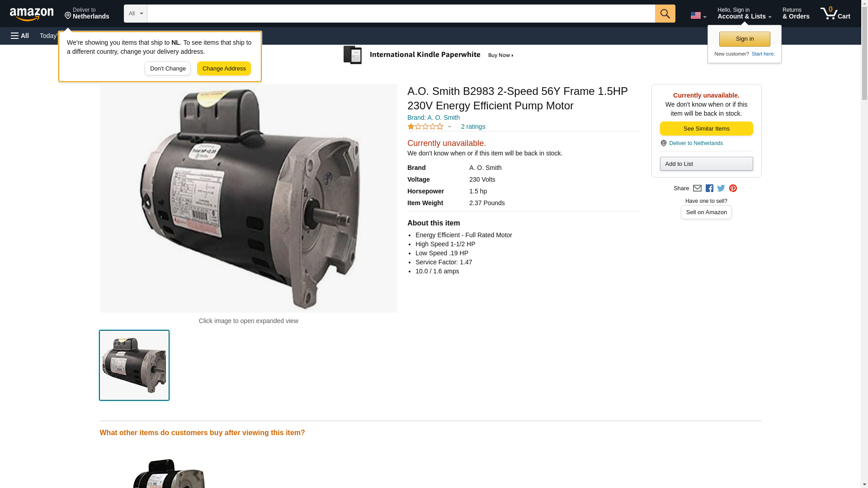Expand the star rating breakdown chevron

(x=449, y=127)
